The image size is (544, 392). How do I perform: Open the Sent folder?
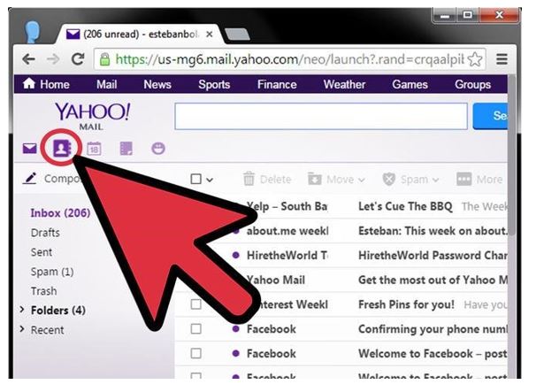pos(42,252)
